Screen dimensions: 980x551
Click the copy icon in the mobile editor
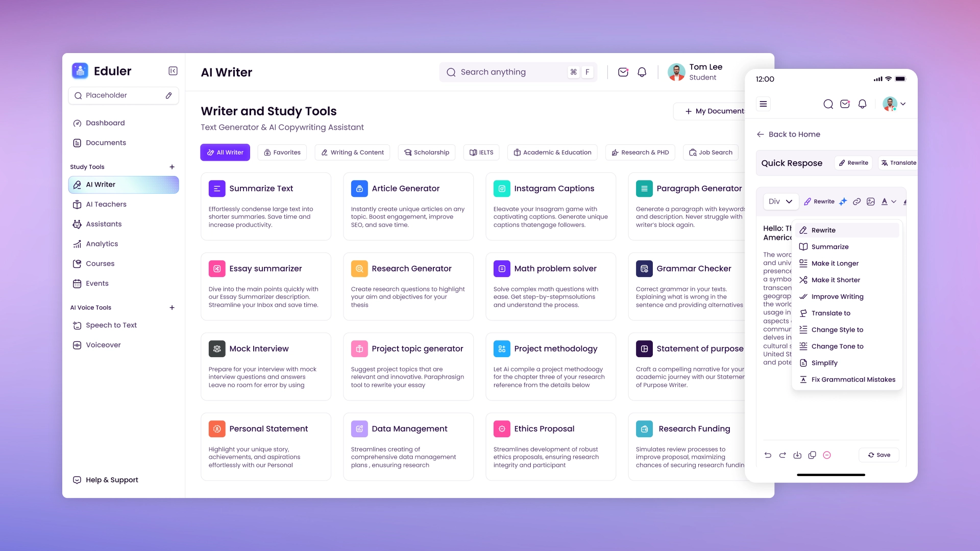813,455
